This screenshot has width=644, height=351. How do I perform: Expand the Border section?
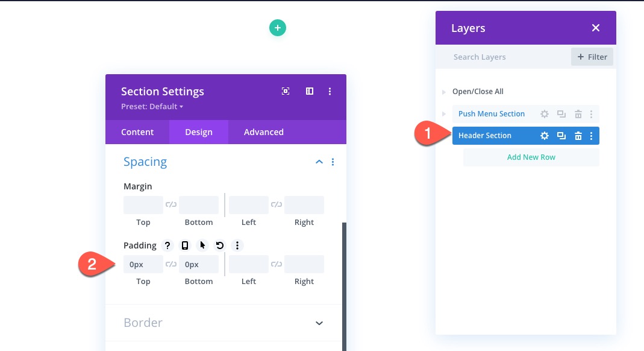pyautogui.click(x=319, y=323)
